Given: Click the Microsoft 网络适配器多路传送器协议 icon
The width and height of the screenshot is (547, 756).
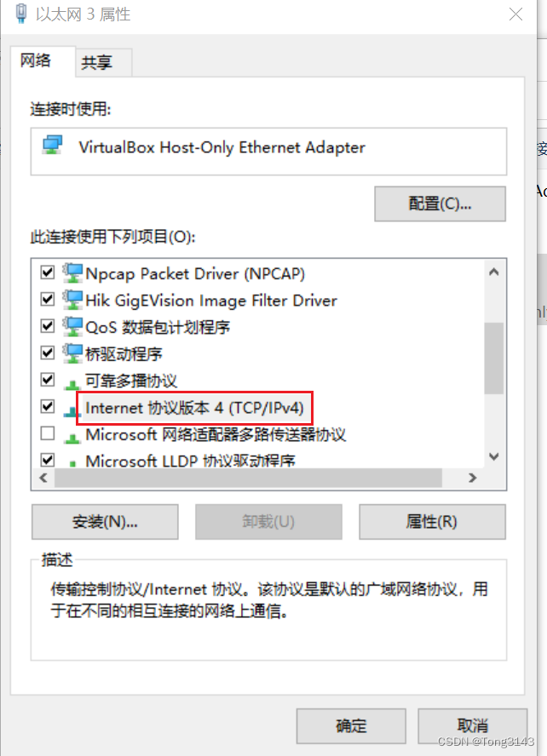Looking at the screenshot, I should pos(72,438).
